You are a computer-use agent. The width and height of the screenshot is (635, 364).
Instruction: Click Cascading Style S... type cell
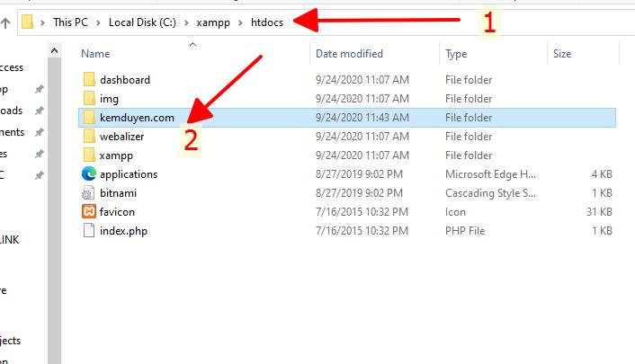click(x=490, y=193)
